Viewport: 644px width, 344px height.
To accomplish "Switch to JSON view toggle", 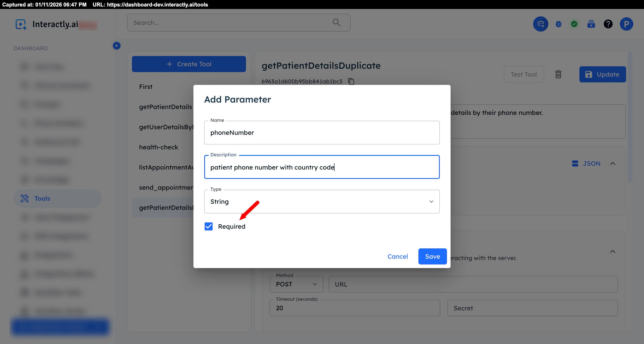I will click(586, 163).
